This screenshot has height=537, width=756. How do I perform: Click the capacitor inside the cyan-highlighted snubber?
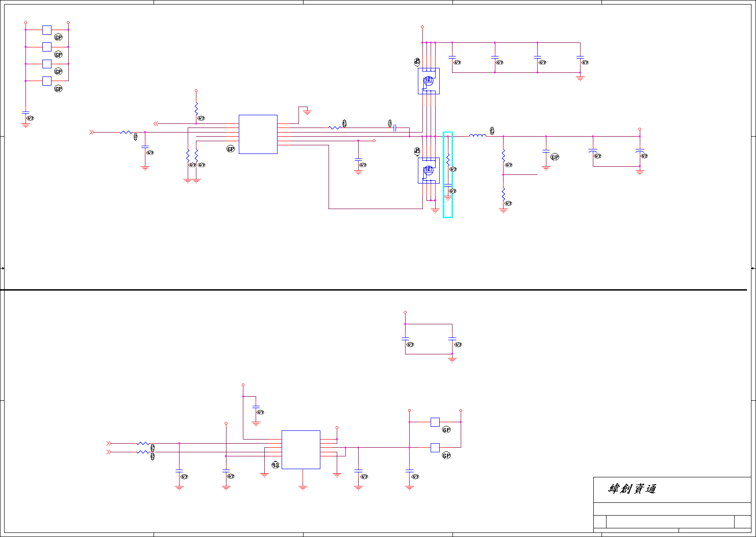448,185
